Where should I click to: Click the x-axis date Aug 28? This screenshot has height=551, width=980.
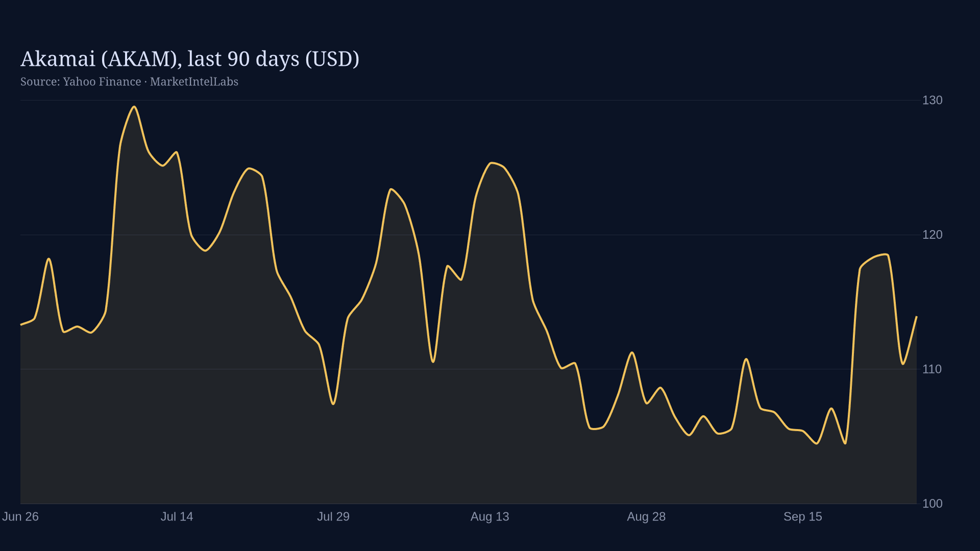pyautogui.click(x=646, y=517)
